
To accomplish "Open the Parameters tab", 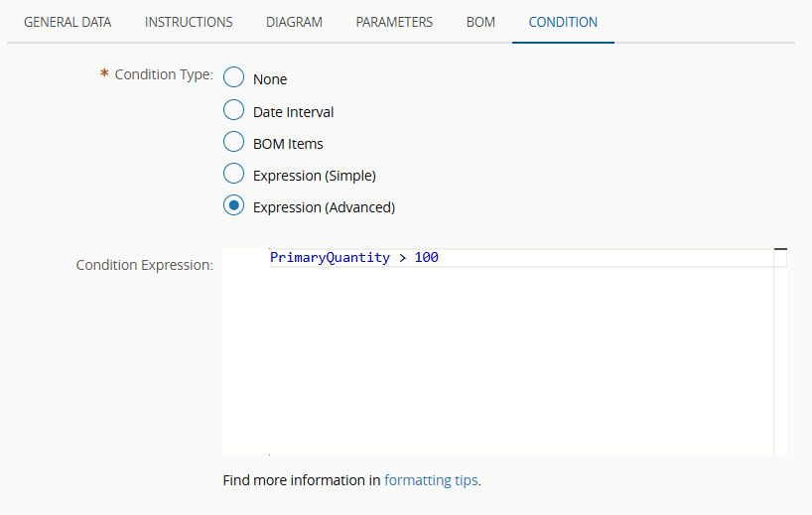I will click(394, 22).
